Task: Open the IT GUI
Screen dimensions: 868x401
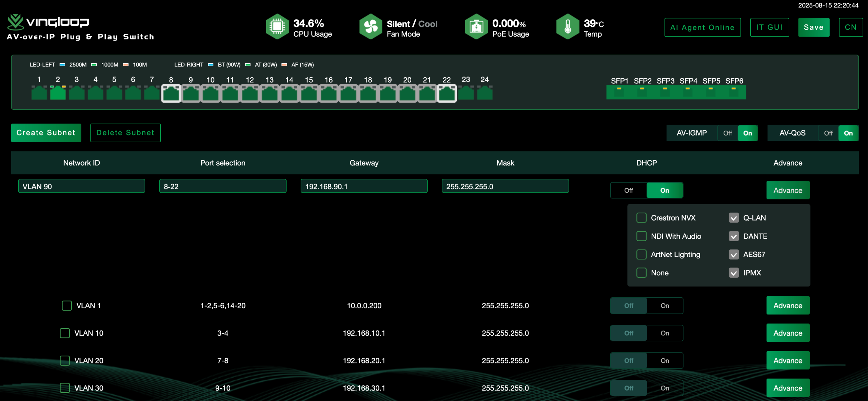Action: 769,27
